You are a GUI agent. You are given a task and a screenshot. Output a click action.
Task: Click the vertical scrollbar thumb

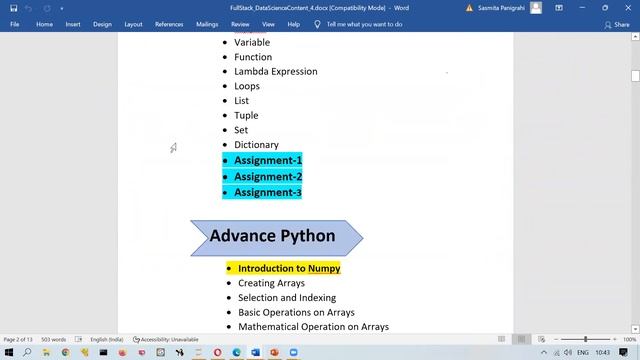tap(635, 76)
